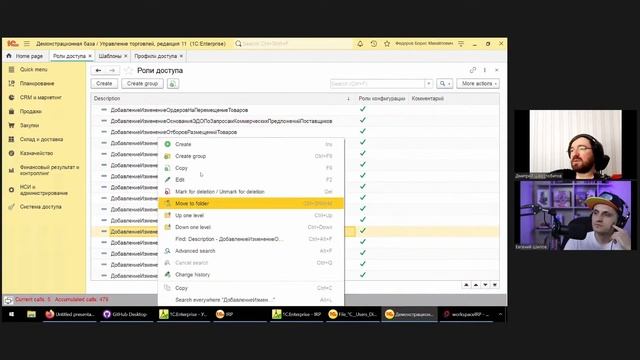Add Роли доступа to favorites star

(x=128, y=70)
